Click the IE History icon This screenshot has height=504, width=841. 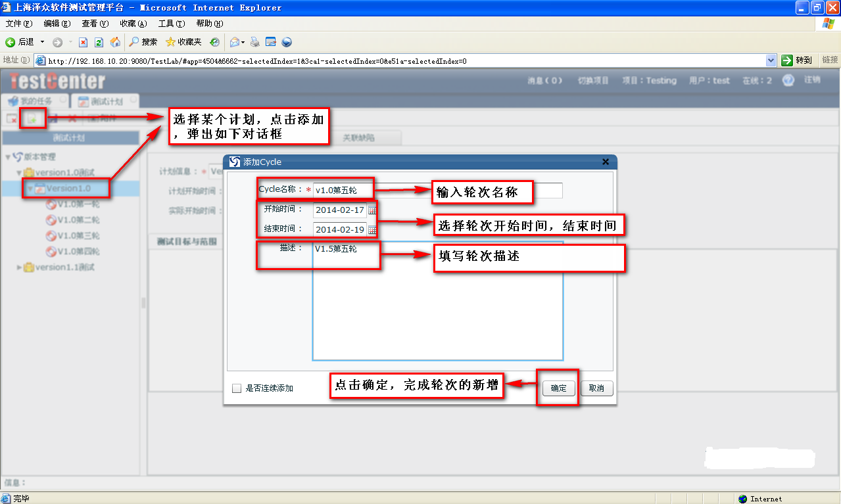214,42
